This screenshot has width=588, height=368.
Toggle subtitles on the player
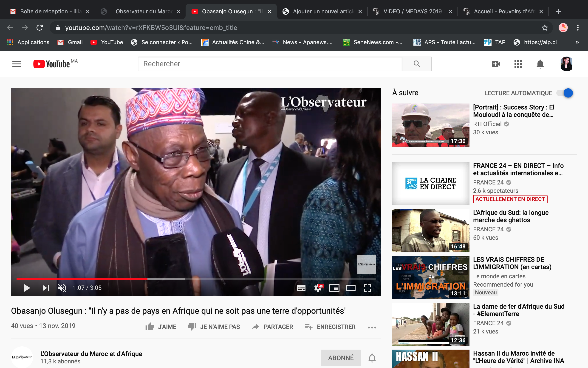tap(301, 288)
